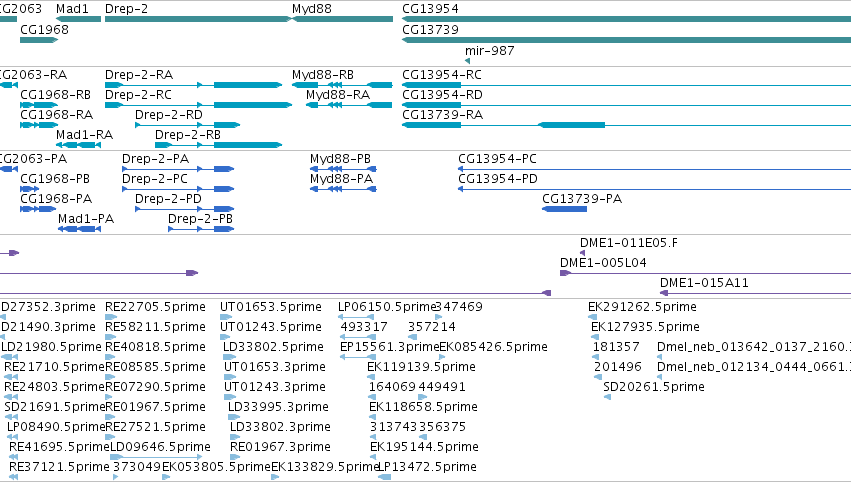Open protein Myd88-PB
This screenshot has width=851, height=482.
[x=343, y=169]
